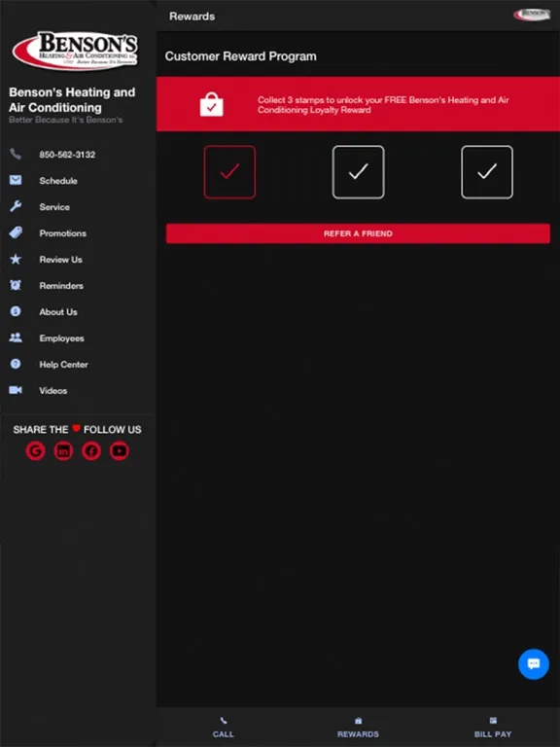The height and width of the screenshot is (747, 560).
Task: Select the last white reward stamp box
Action: [x=487, y=172]
